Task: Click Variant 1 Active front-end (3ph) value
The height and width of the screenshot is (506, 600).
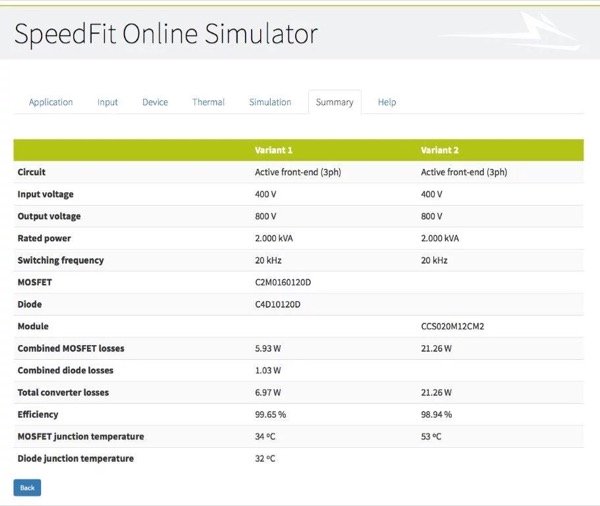Action: (298, 172)
